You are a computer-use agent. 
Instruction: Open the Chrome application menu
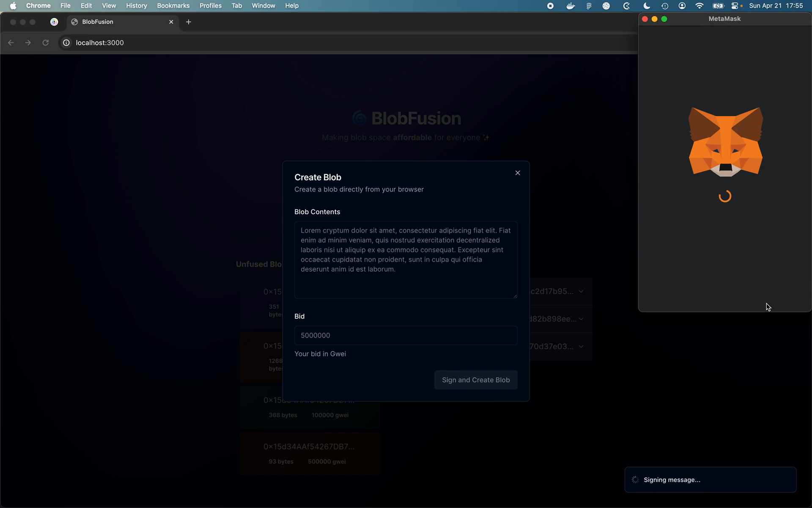[38, 6]
